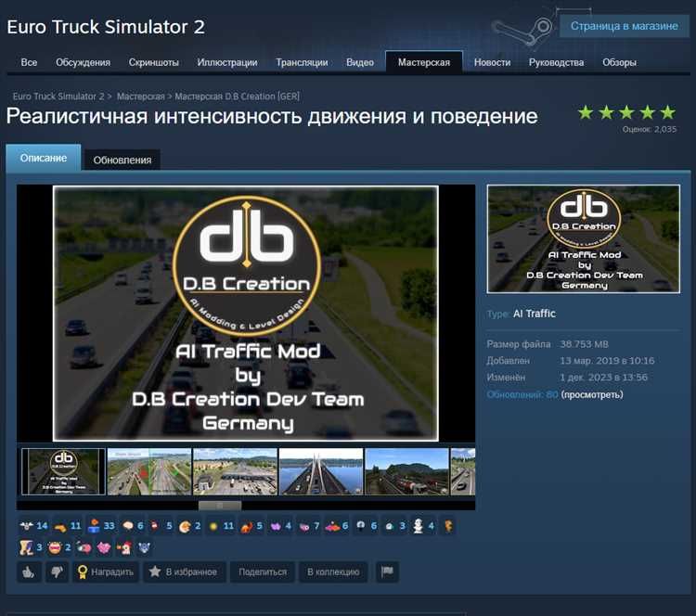Click the thumbs up rate button
696x616 pixels.
click(x=29, y=572)
